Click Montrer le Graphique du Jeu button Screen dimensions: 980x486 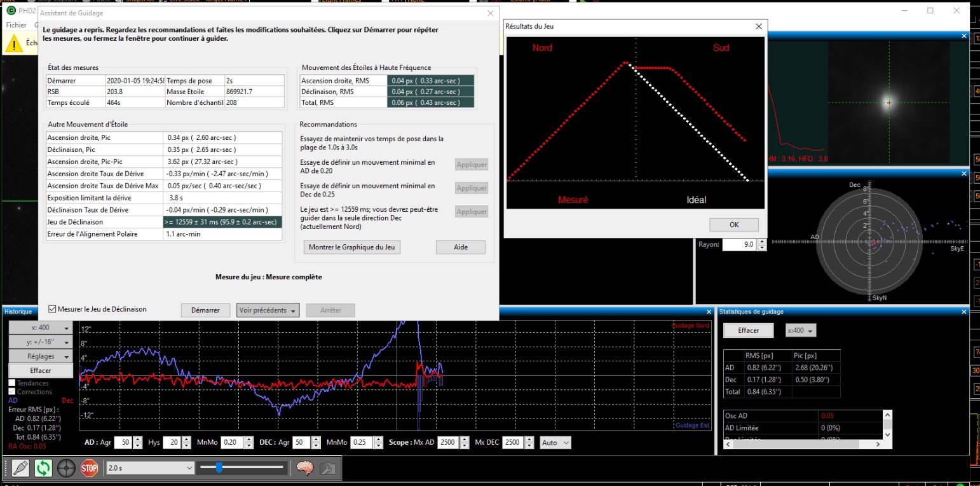coord(353,247)
